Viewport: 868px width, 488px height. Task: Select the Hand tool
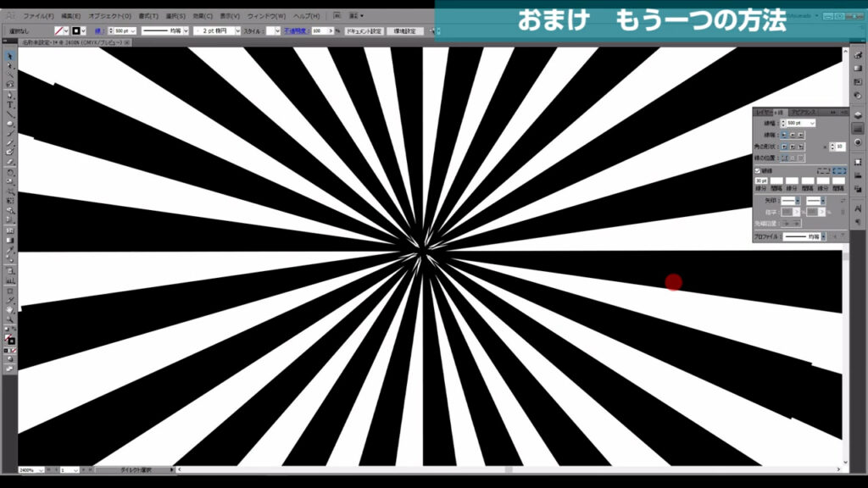click(x=9, y=308)
